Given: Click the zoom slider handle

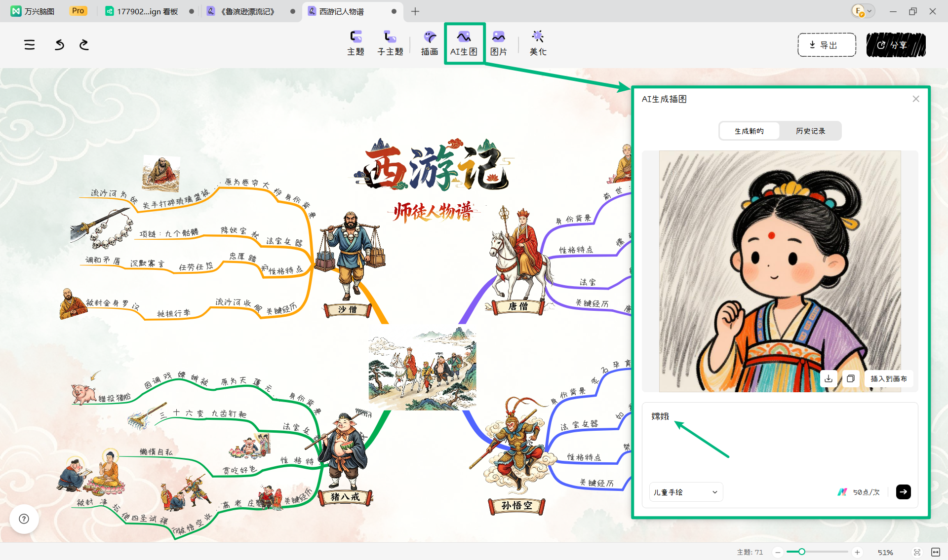Looking at the screenshot, I should (x=802, y=552).
